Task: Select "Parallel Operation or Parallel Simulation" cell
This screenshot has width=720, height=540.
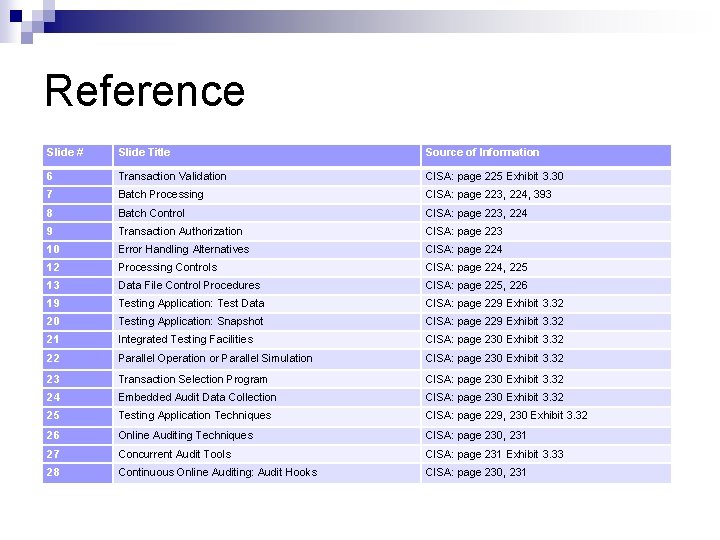Action: [x=267, y=359]
